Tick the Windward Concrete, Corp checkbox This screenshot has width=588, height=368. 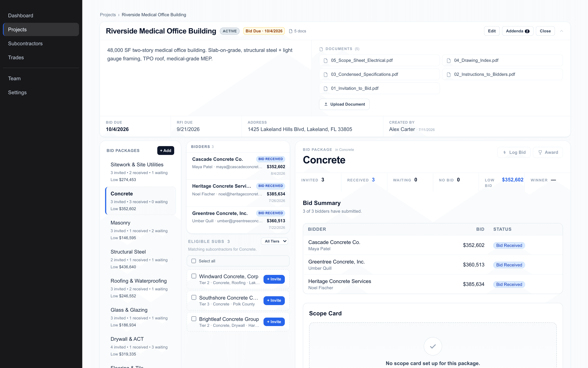(x=194, y=276)
